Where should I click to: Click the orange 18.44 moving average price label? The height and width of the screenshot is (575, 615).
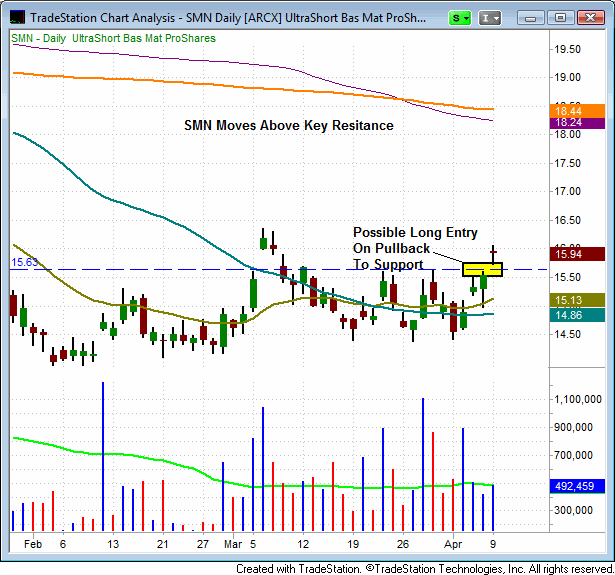[577, 111]
